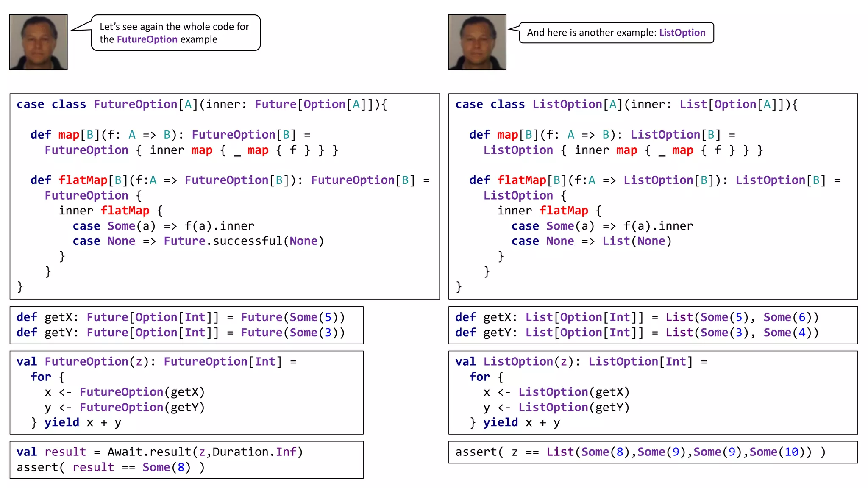
Task: Click 'case class FutureOption[A]' declaration line
Action: (x=202, y=104)
